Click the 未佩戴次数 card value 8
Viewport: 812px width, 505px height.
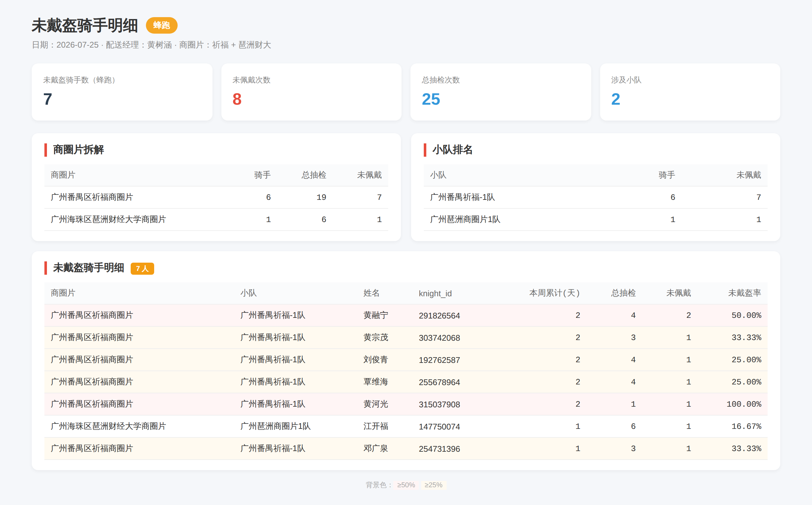[x=237, y=99]
